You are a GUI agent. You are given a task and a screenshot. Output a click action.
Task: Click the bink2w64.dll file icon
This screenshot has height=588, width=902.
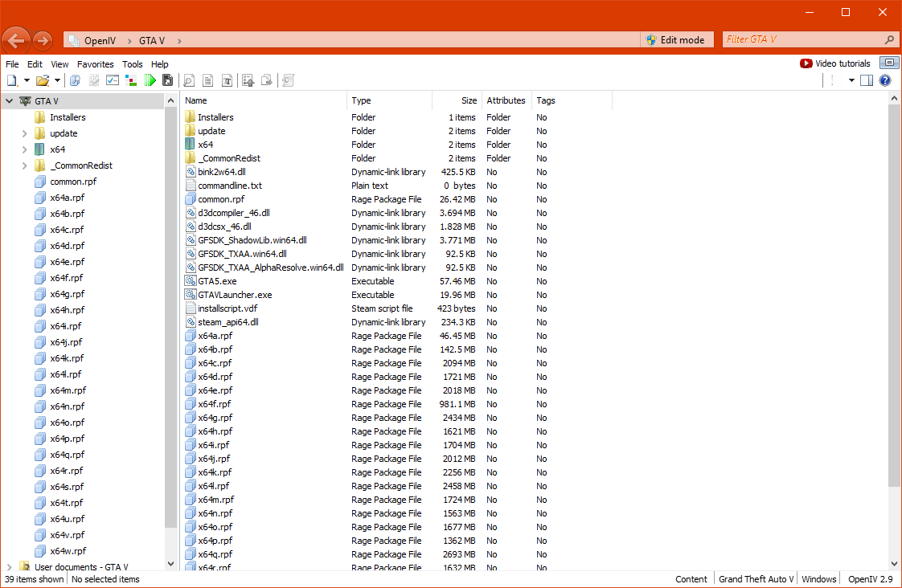[x=191, y=172]
